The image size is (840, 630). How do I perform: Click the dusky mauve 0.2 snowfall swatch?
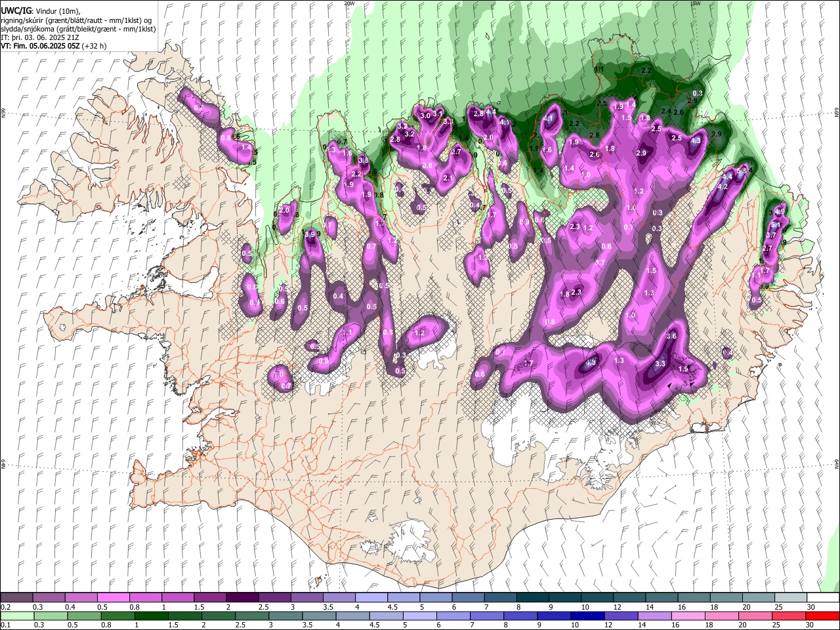[16, 597]
